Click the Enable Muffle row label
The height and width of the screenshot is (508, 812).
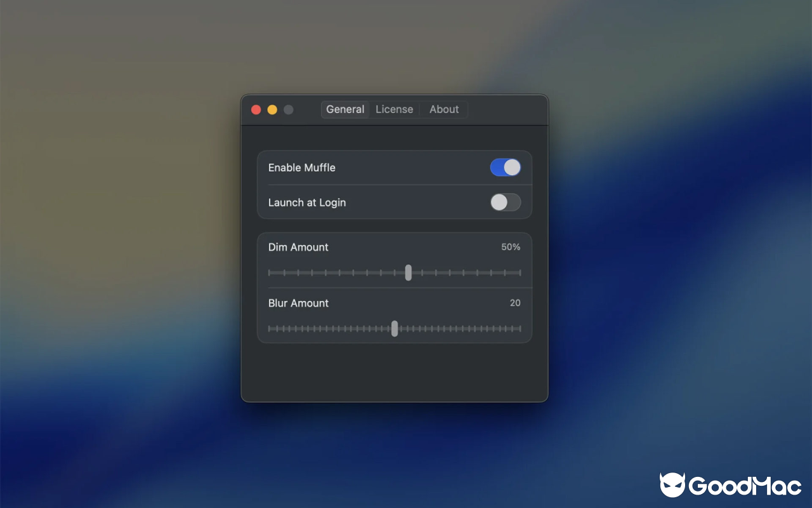(301, 167)
